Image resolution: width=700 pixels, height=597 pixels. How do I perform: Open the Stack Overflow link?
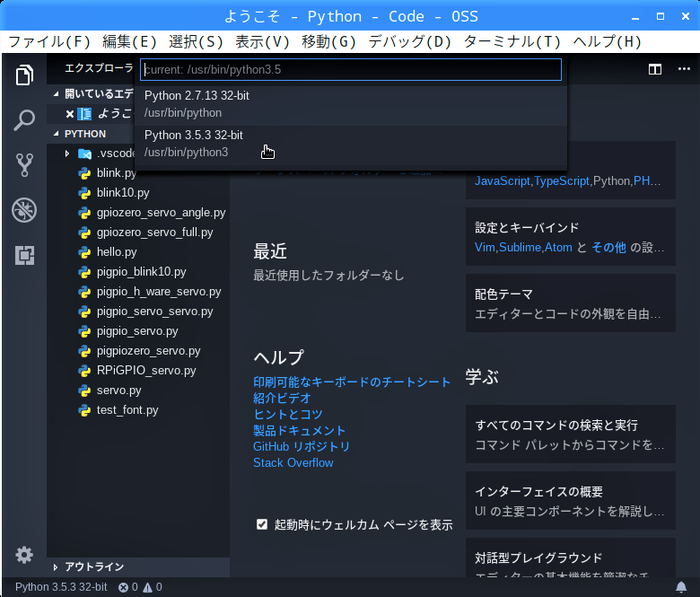[x=293, y=462]
